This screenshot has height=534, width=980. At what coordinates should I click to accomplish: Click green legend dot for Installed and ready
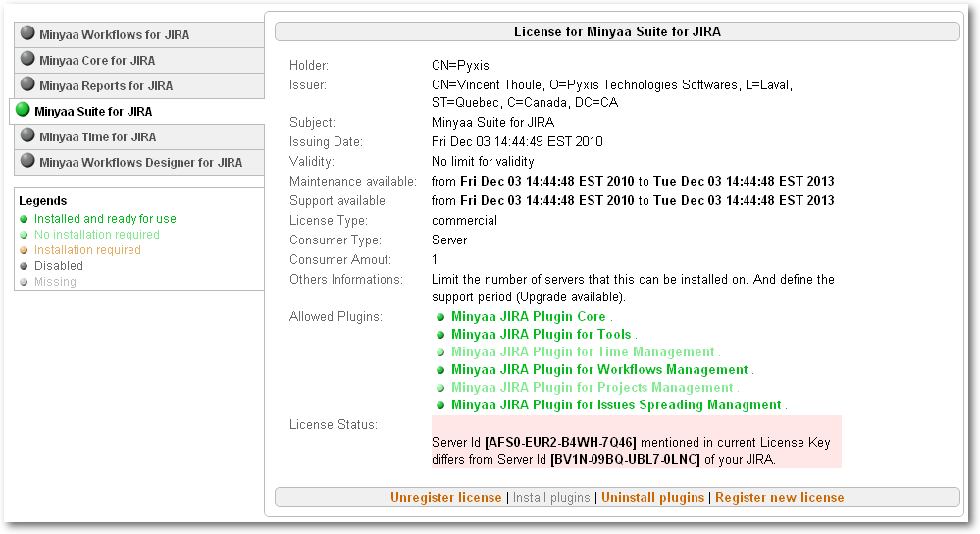point(24,219)
